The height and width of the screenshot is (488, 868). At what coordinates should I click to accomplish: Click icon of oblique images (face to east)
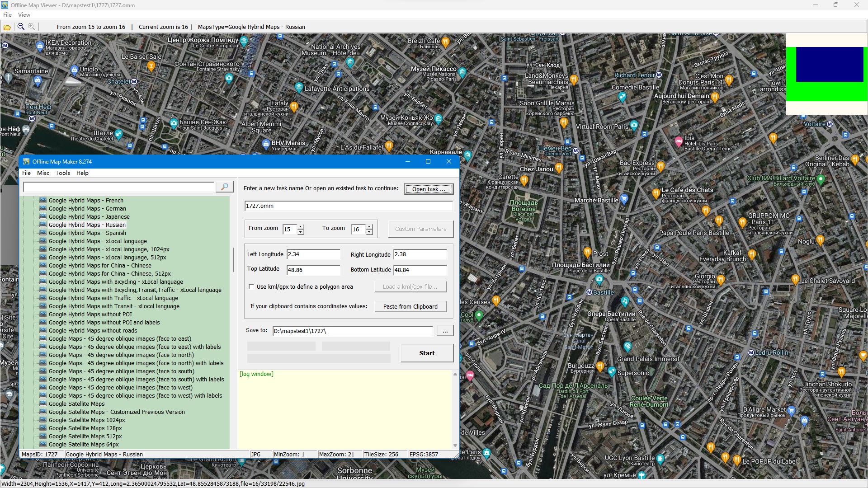(43, 339)
